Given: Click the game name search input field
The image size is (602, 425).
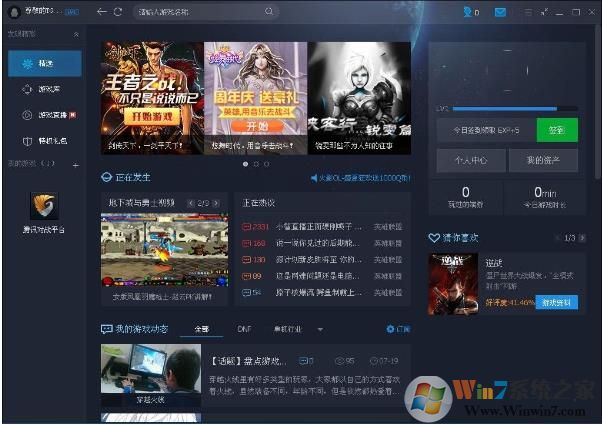Looking at the screenshot, I should click(x=200, y=12).
